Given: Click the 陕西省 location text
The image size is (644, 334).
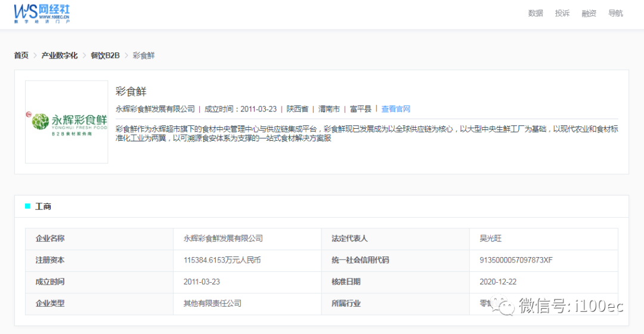Looking at the screenshot, I should point(297,109).
